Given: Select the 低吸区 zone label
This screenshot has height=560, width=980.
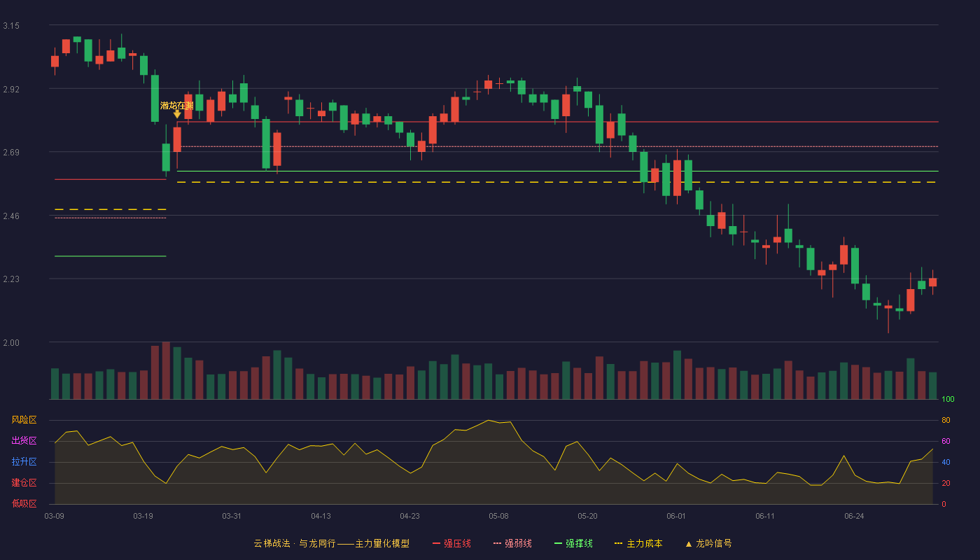Looking at the screenshot, I should [x=24, y=503].
